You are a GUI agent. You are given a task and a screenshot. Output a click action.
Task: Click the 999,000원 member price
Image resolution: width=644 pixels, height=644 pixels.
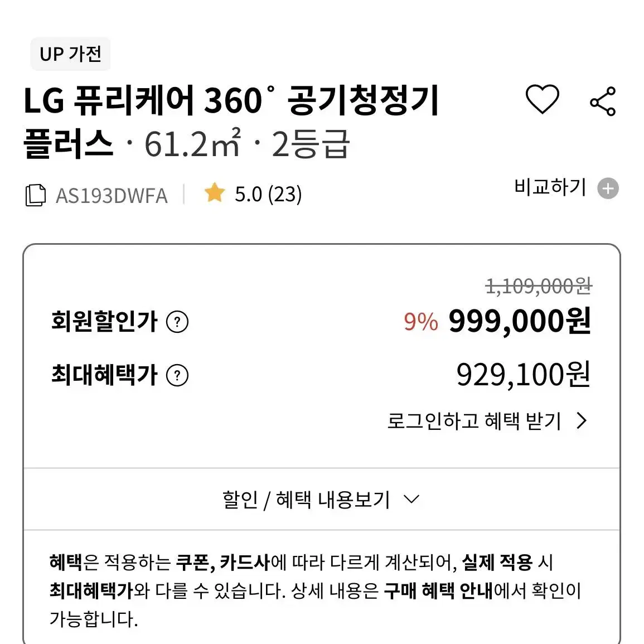tap(520, 321)
